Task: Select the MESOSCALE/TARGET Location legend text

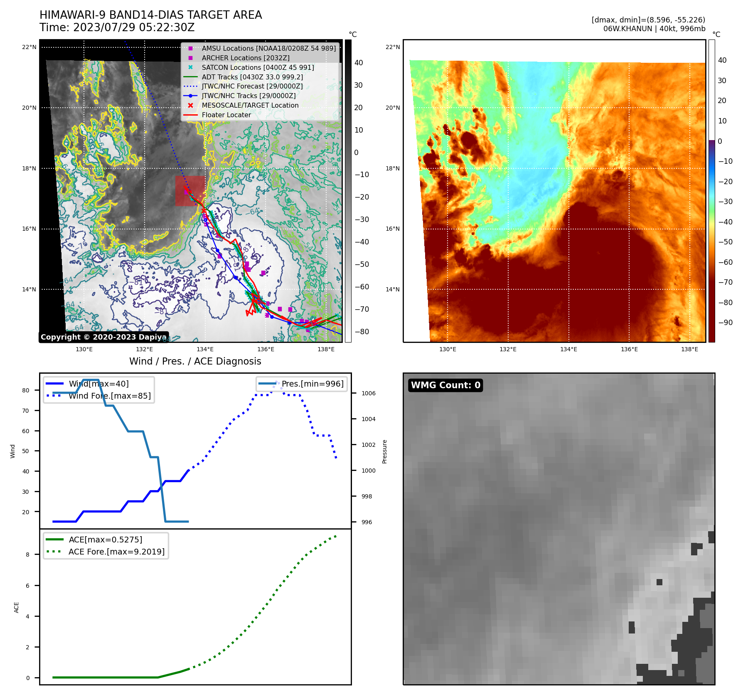Action: click(250, 106)
